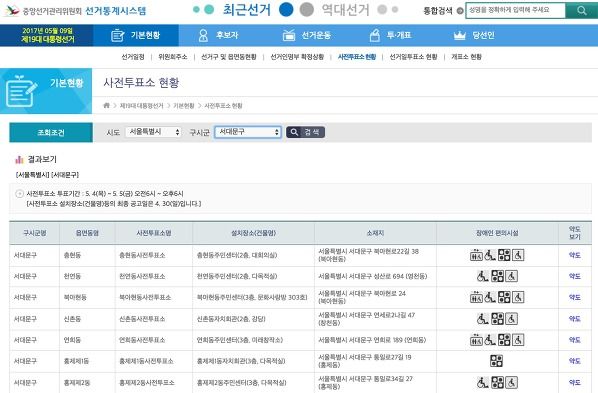This screenshot has width=598, height=393.
Task: Open the 시도 dropdown showing 서울특별시
Action: tap(153, 132)
